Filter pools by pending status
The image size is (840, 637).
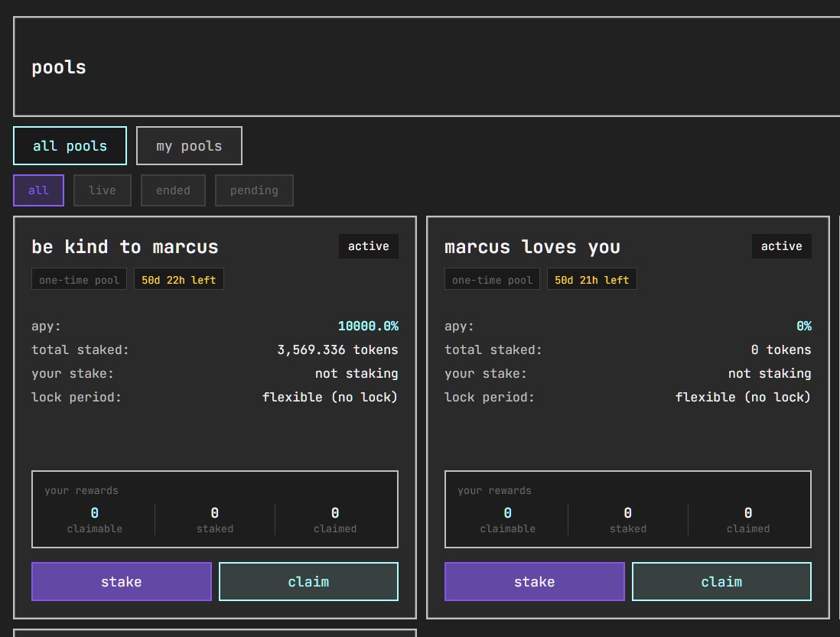[254, 190]
